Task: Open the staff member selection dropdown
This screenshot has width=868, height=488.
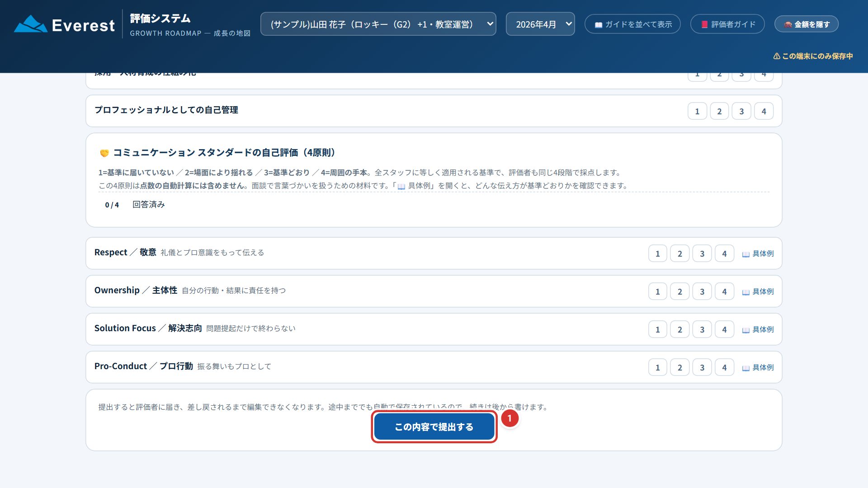Action: [378, 24]
